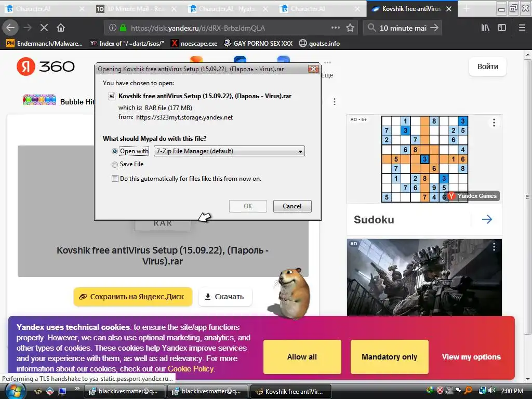Screen dimensions: 532x399
Task: Submit the search with the arrow icon
Action: tap(434, 28)
